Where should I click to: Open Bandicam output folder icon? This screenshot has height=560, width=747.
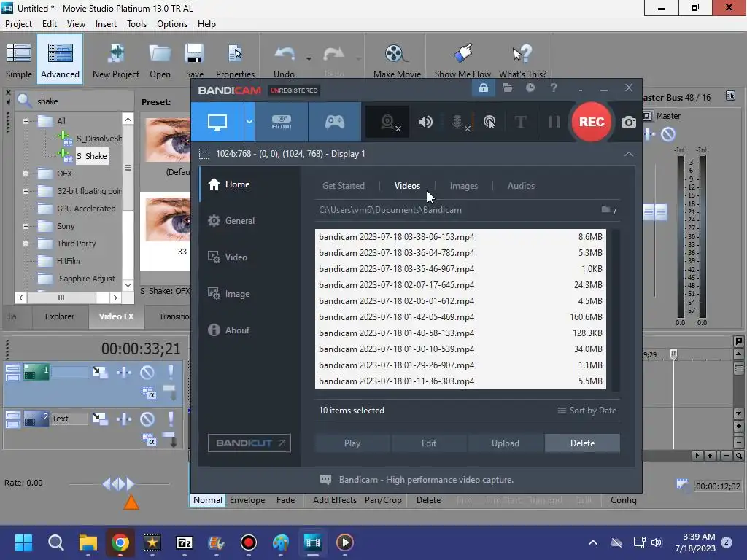[507, 87]
